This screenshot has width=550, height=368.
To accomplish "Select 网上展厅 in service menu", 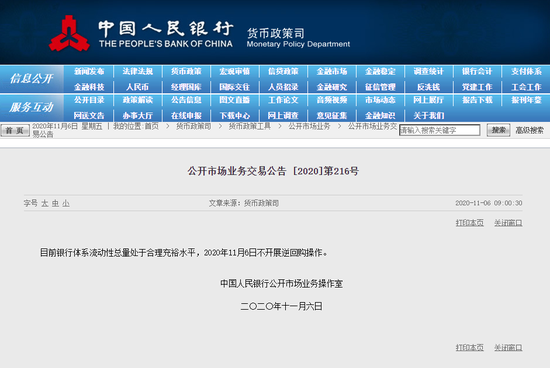I will pos(429,100).
